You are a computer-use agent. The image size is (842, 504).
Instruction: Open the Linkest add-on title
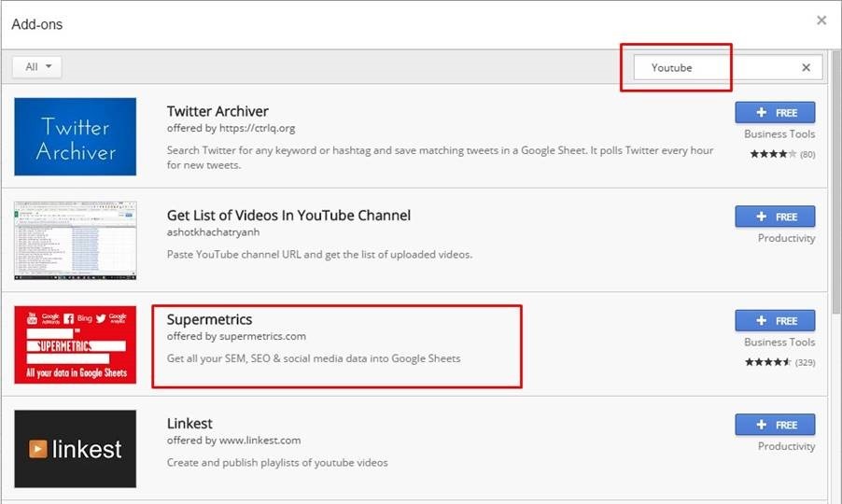189,424
